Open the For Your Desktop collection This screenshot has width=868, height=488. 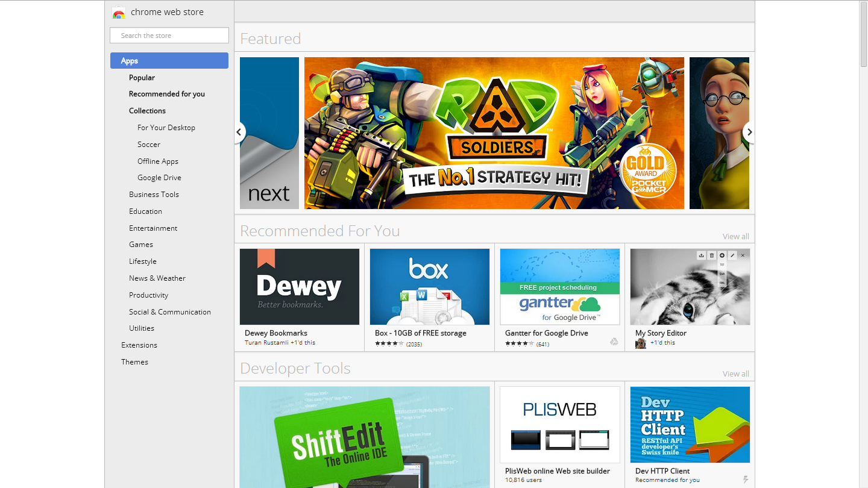166,128
